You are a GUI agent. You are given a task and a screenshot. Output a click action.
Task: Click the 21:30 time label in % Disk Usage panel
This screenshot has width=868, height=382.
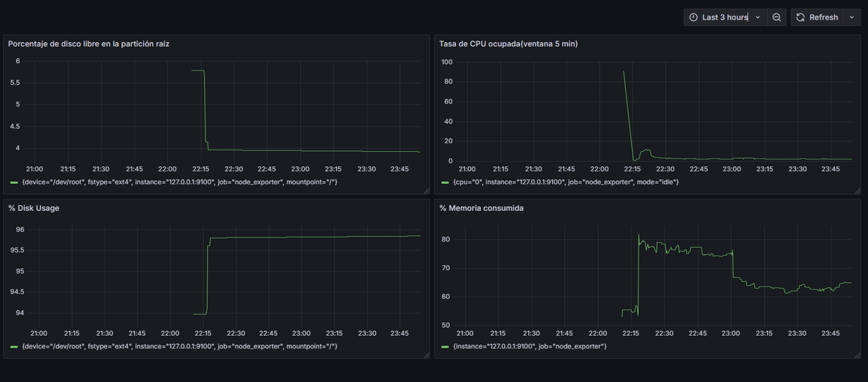click(x=104, y=333)
